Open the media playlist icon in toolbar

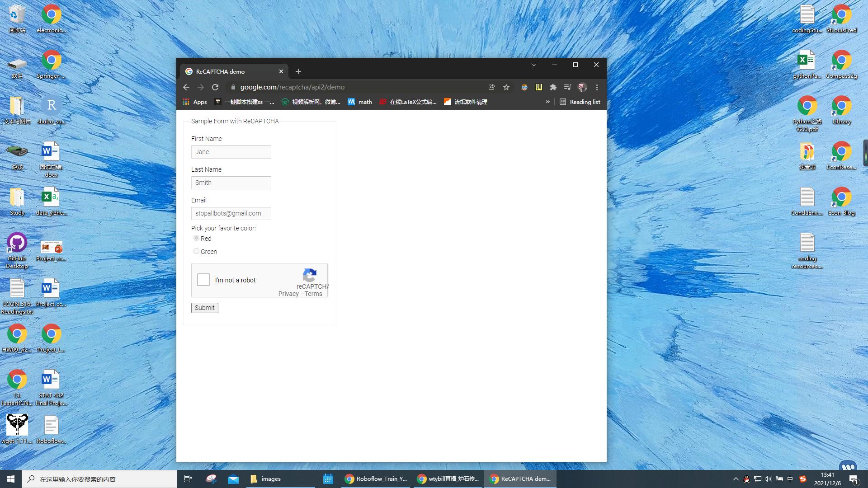[567, 87]
